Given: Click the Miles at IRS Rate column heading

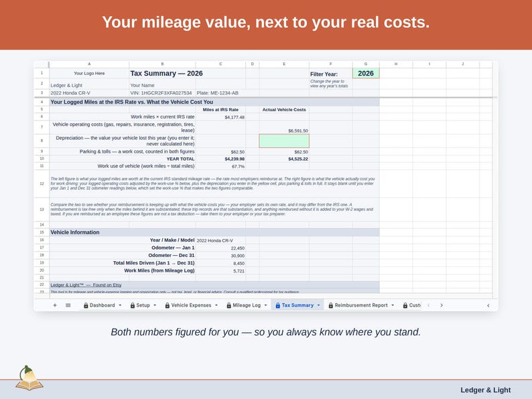Looking at the screenshot, I should point(220,110).
